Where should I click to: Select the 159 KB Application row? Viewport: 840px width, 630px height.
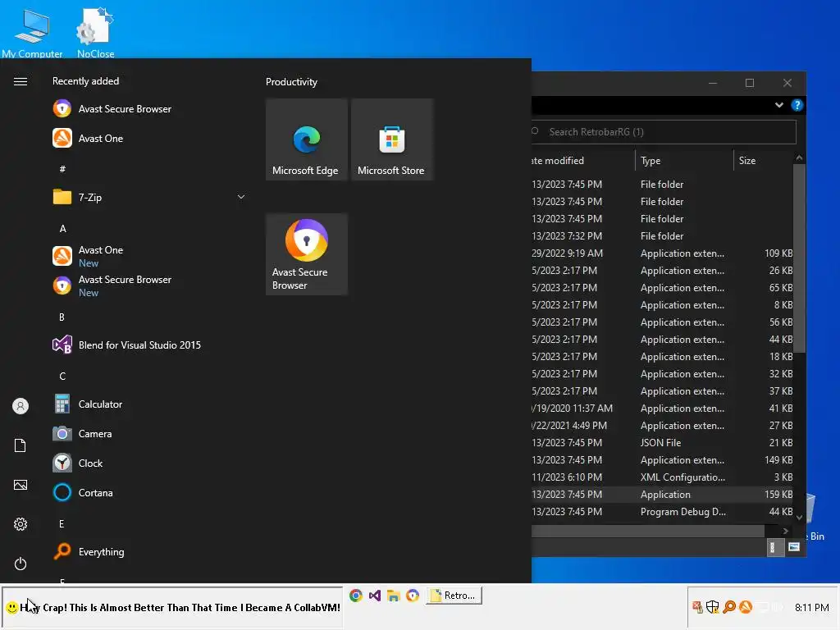(x=662, y=495)
